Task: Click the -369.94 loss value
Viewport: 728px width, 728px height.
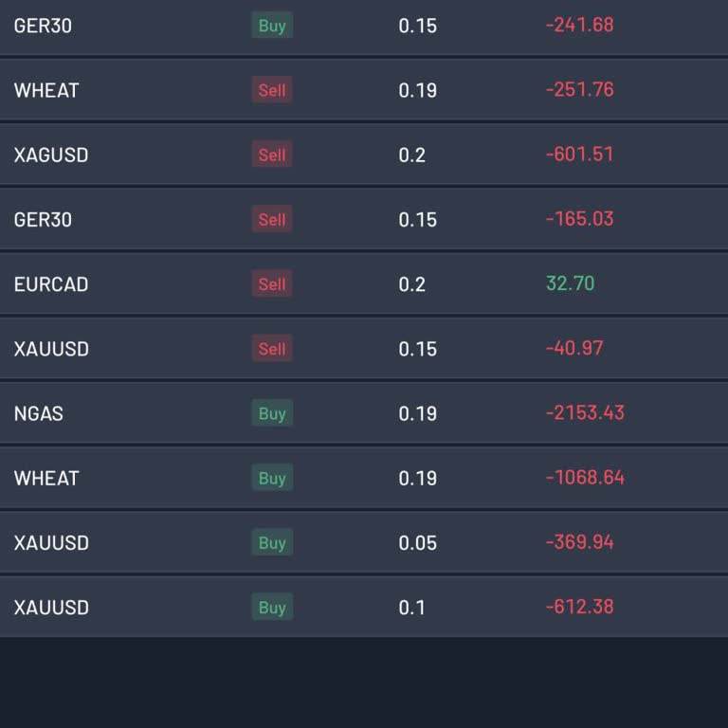Action: [x=580, y=542]
